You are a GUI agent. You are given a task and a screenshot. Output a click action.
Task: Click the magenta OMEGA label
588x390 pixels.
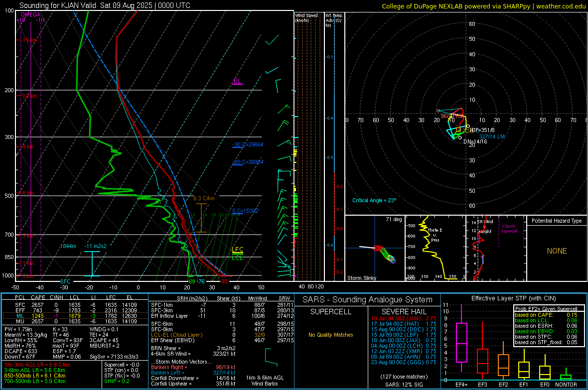point(31,14)
